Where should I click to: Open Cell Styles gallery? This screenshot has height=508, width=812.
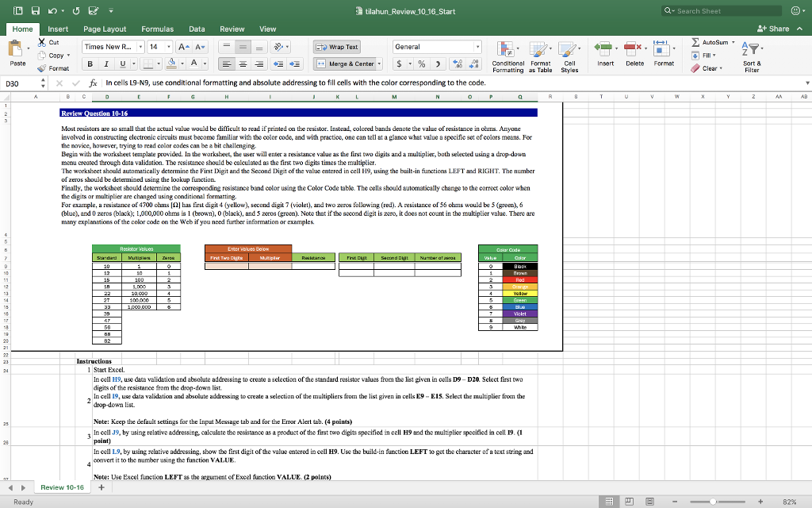(x=569, y=56)
